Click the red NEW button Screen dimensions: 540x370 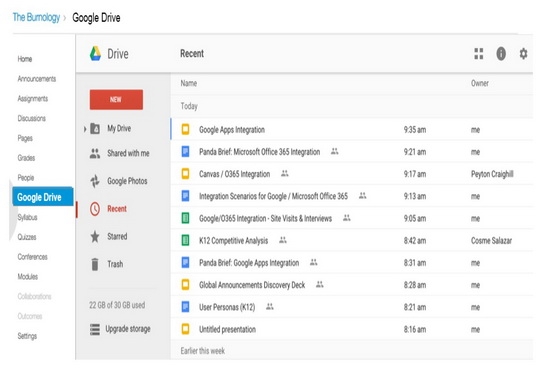(116, 100)
